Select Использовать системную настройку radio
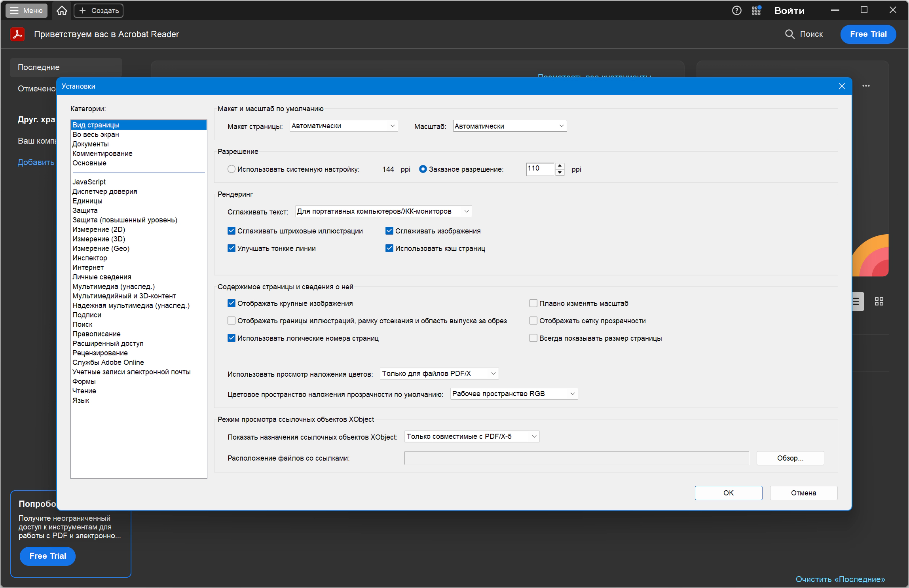The image size is (909, 588). tap(232, 169)
